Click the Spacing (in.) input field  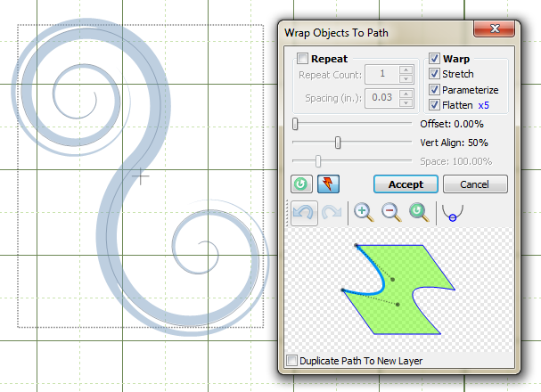tap(382, 98)
